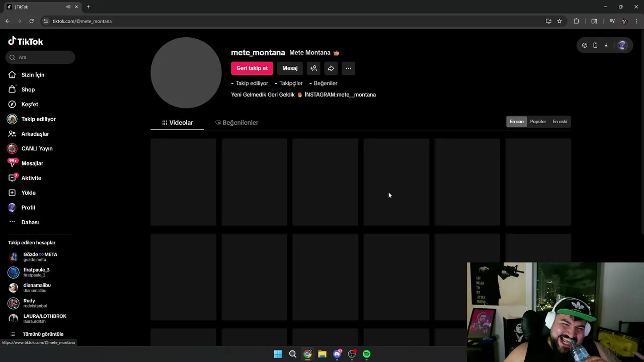Open the Takipçiler followers count
The height and width of the screenshot is (362, 644).
(x=289, y=83)
